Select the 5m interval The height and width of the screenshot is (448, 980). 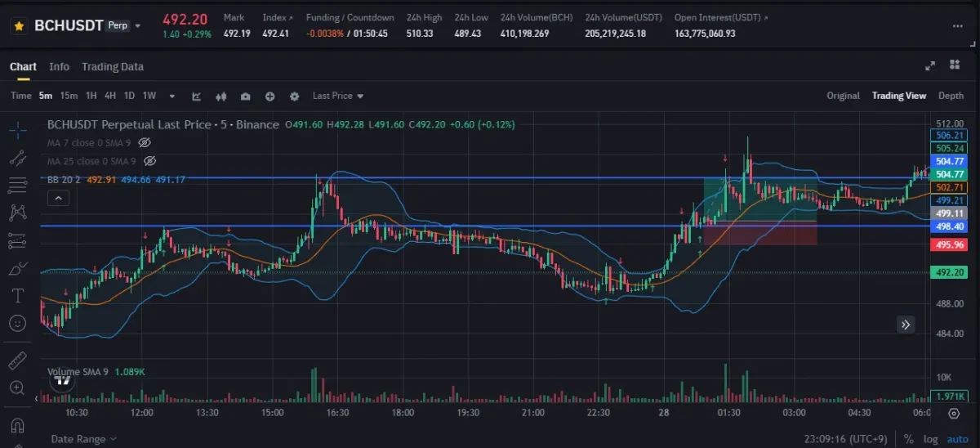click(x=46, y=96)
